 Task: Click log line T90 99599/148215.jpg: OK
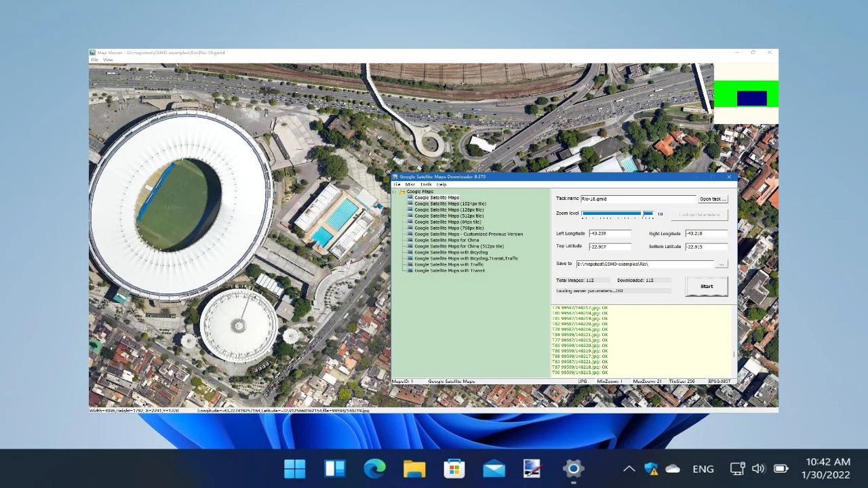580,373
